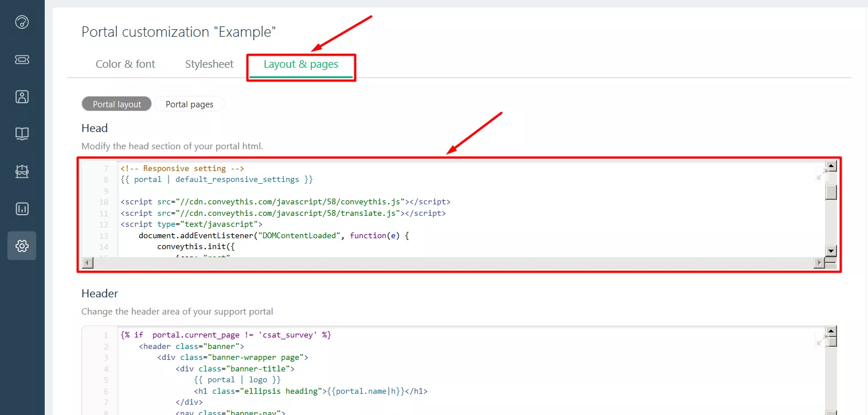Click the Head editor scroll-left arrow
The height and width of the screenshot is (415, 868).
click(88, 263)
